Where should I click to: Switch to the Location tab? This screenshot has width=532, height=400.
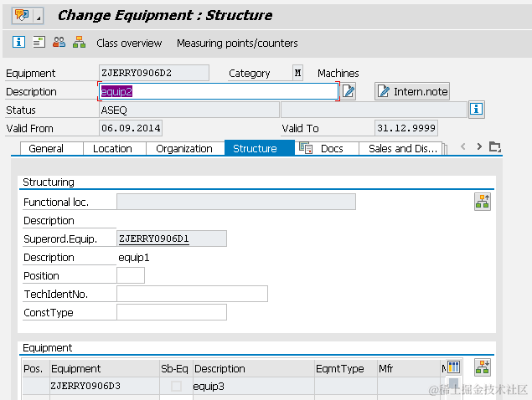point(115,148)
